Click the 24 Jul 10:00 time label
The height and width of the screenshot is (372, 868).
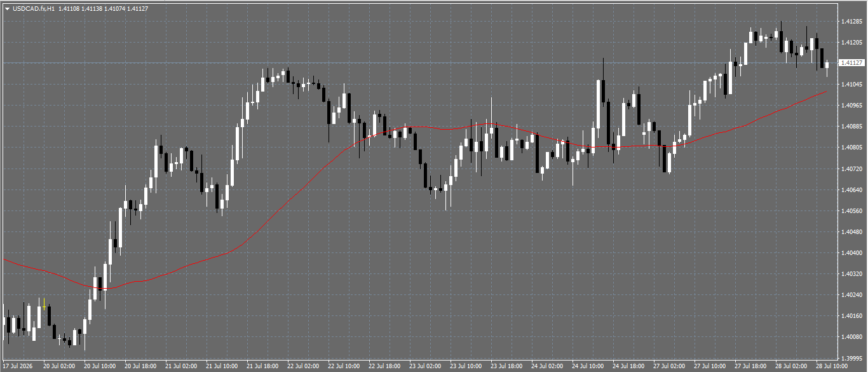[588, 367]
